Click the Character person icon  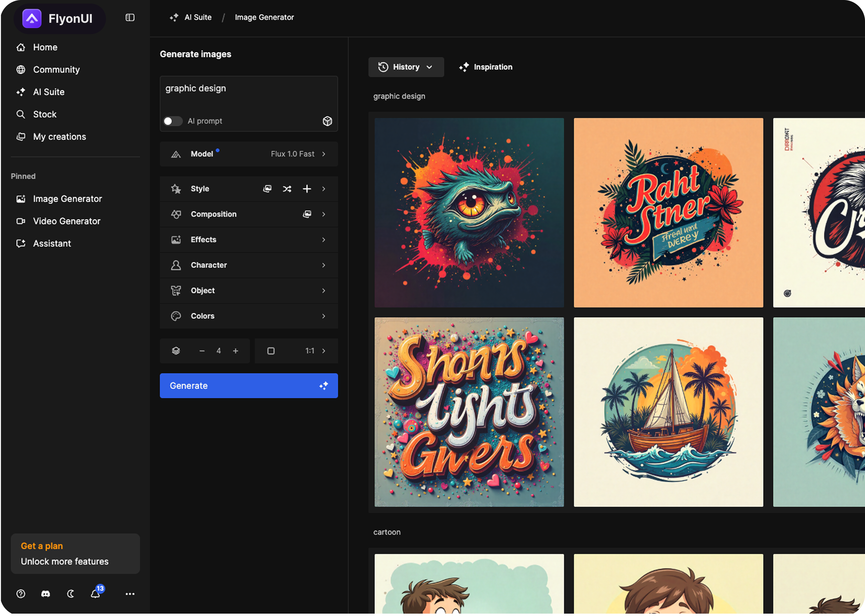coord(176,265)
